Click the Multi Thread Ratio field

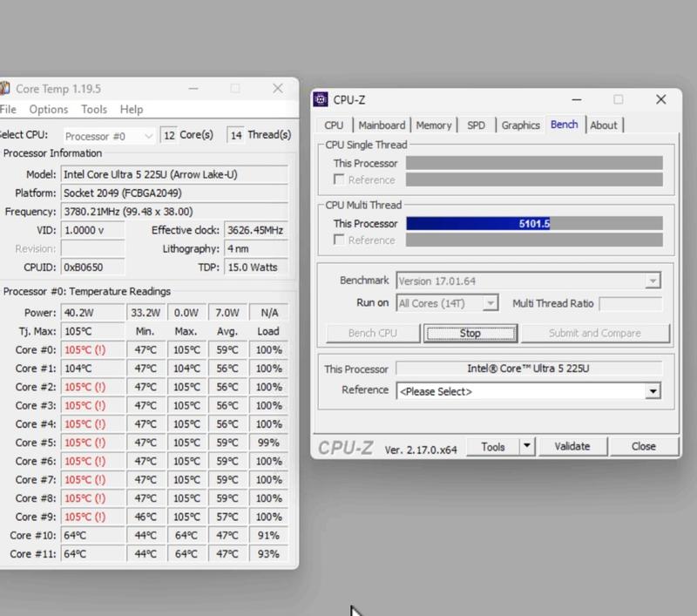tap(630, 303)
